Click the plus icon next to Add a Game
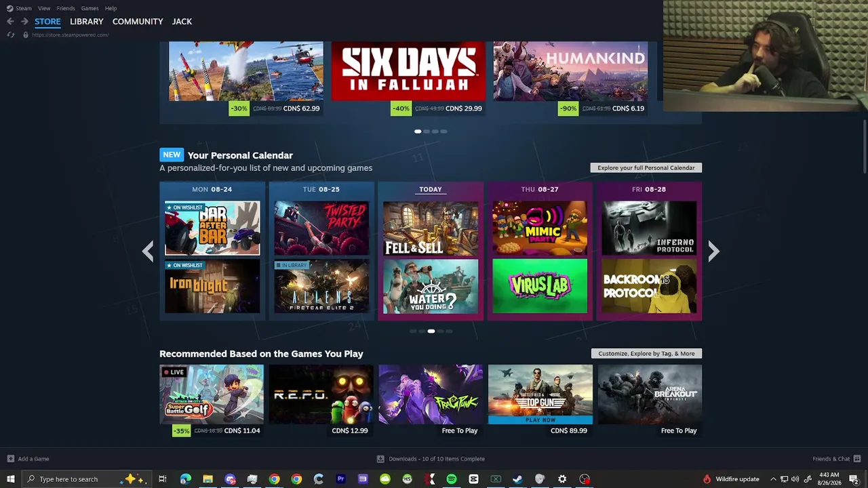The width and height of the screenshot is (868, 488). click(x=10, y=459)
